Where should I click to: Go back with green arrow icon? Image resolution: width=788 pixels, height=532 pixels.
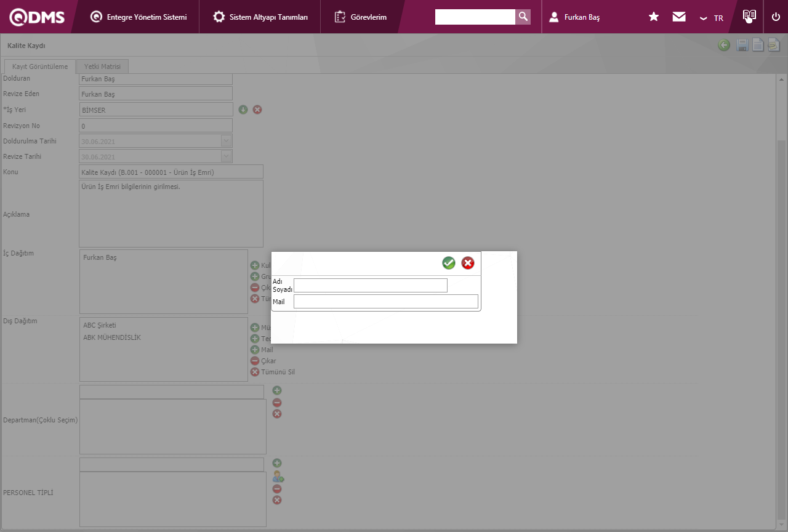(724, 45)
